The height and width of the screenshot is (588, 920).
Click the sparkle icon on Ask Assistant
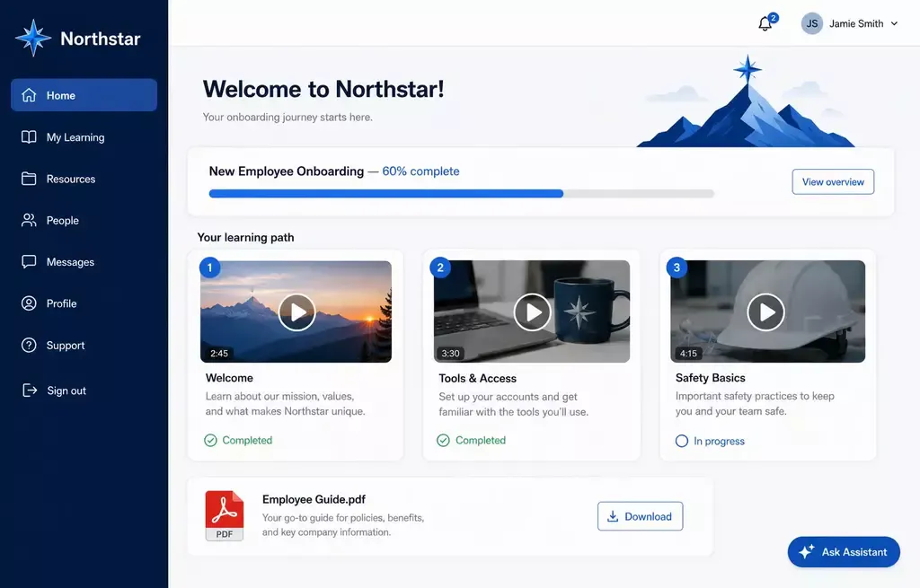[806, 551]
